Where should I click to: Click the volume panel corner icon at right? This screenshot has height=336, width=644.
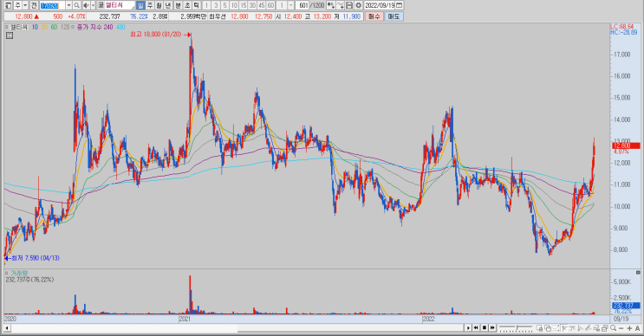[638, 273]
